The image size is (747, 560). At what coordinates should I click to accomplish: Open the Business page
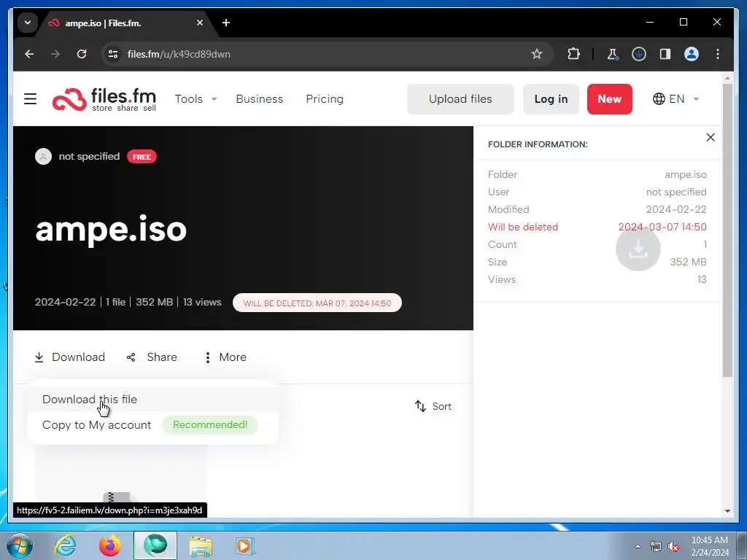point(260,99)
